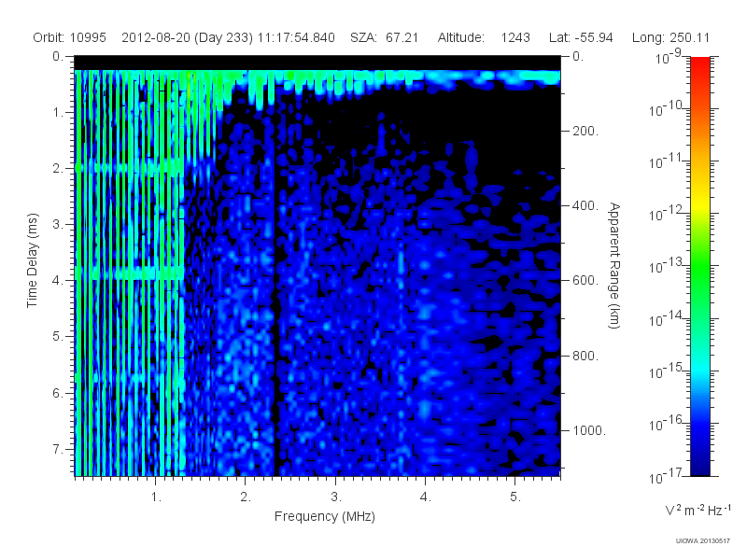
Task: Click the 10⁻¹² colorbar tick label
Action: [667, 215]
